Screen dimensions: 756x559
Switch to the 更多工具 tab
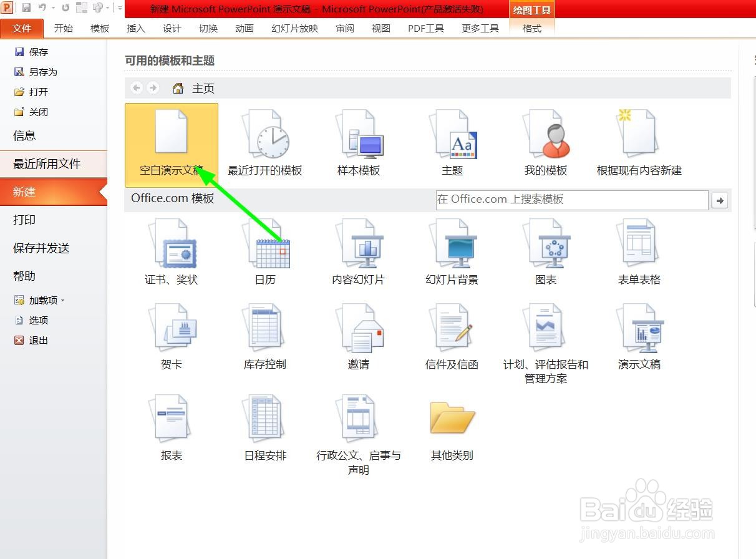point(480,28)
